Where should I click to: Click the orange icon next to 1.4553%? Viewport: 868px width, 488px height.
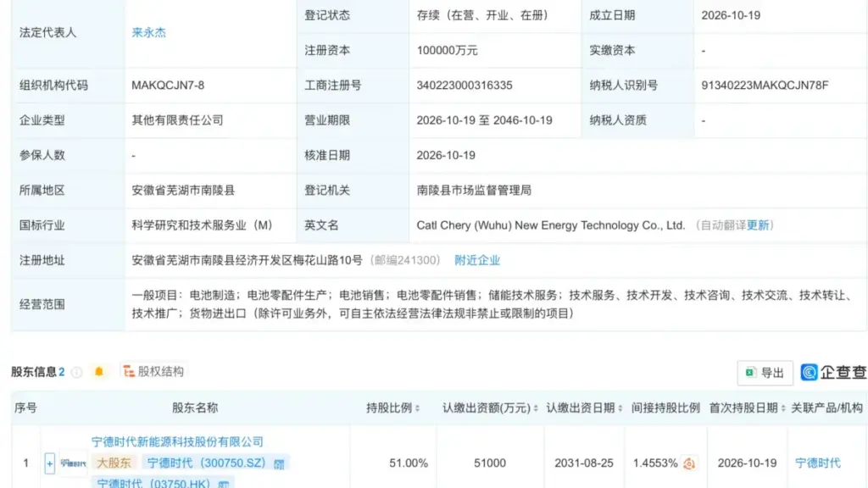point(689,463)
